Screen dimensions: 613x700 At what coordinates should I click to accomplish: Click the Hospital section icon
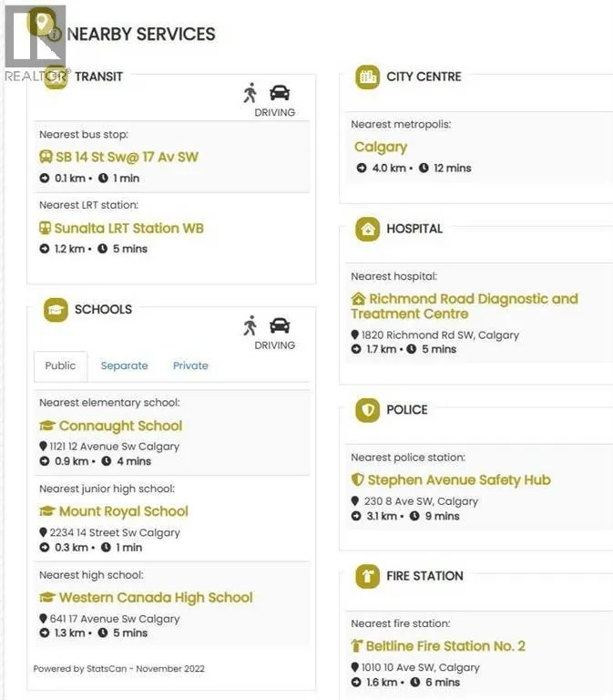[367, 229]
